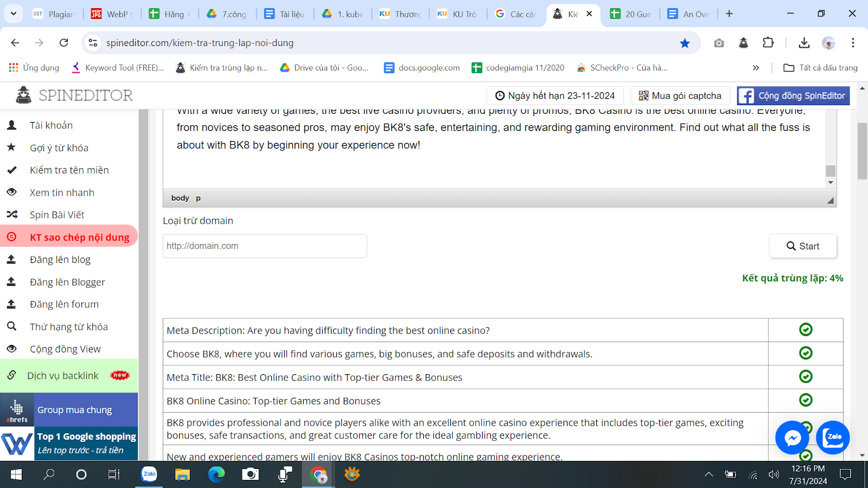Open docs.google.com bookmark

(x=422, y=68)
